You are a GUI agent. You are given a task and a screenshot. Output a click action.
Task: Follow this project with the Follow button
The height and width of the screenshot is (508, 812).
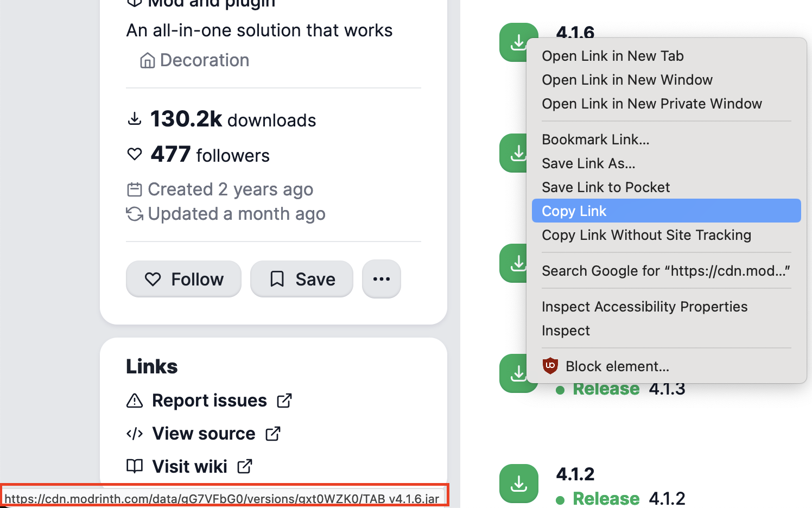(x=183, y=279)
